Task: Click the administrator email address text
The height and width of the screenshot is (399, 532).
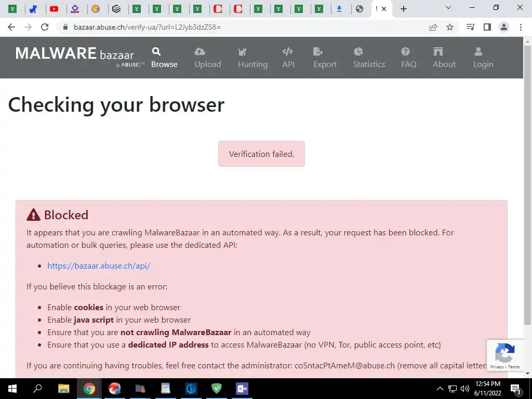Action: tap(345, 365)
